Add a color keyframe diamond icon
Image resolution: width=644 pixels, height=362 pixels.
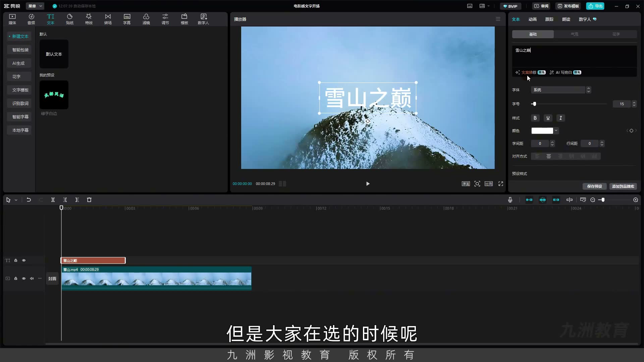coord(631,131)
